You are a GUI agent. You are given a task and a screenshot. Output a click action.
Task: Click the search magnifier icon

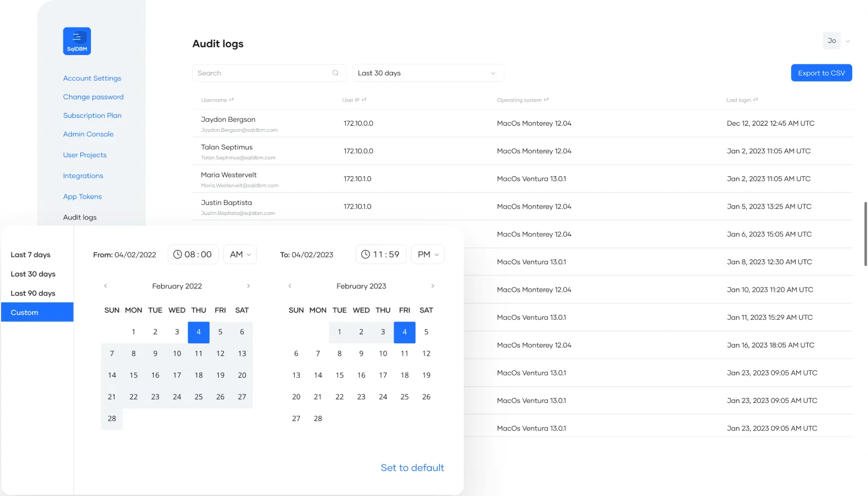[x=335, y=73]
